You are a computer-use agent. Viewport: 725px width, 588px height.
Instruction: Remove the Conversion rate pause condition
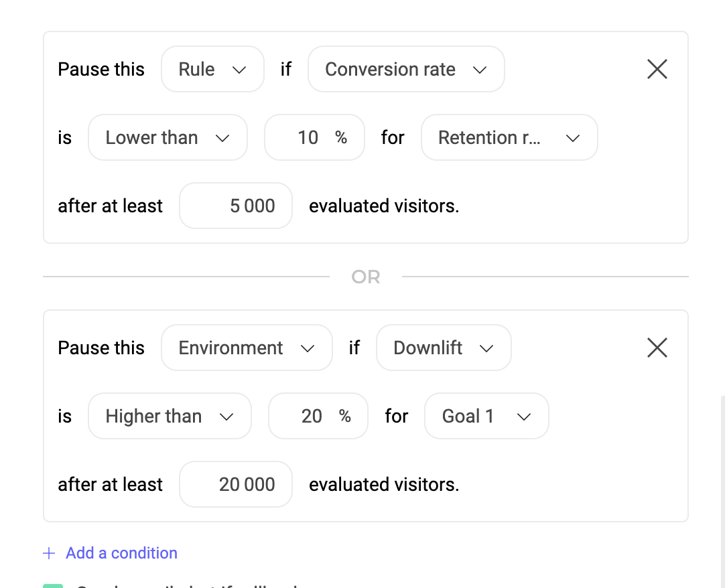tap(657, 69)
